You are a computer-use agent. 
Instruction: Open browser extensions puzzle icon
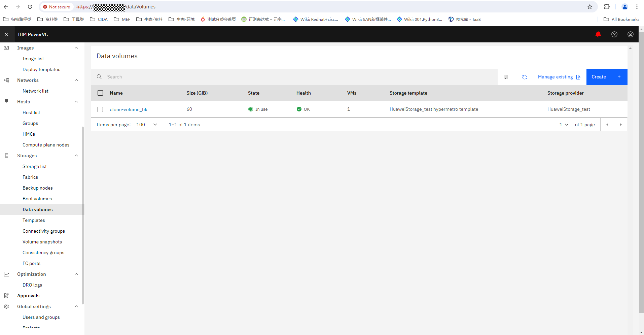607,7
